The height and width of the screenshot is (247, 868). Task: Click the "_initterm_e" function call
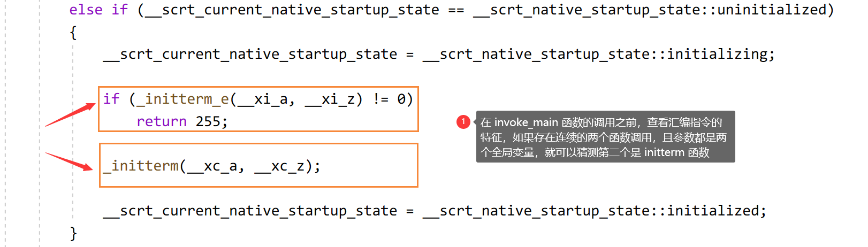(x=183, y=99)
